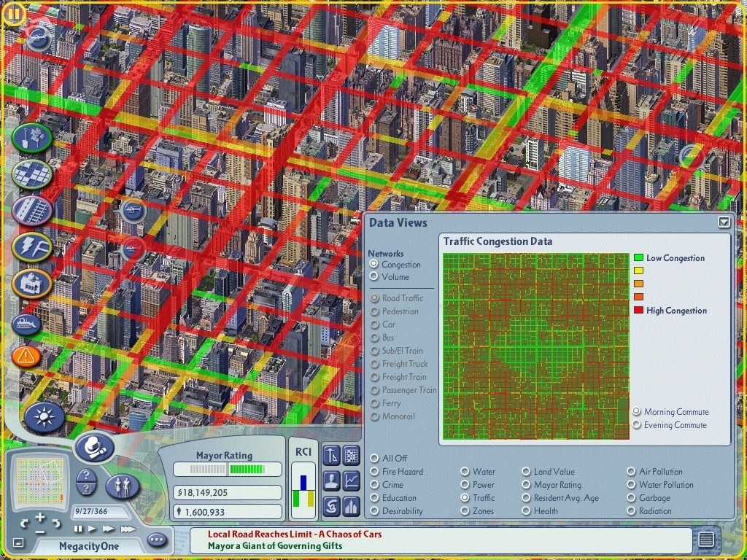747x560 pixels.
Task: Click the Traffic Congestion Data map
Action: pos(536,346)
